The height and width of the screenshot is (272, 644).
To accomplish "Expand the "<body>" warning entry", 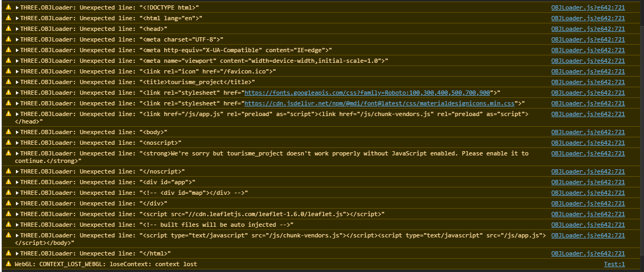I will [x=17, y=132].
